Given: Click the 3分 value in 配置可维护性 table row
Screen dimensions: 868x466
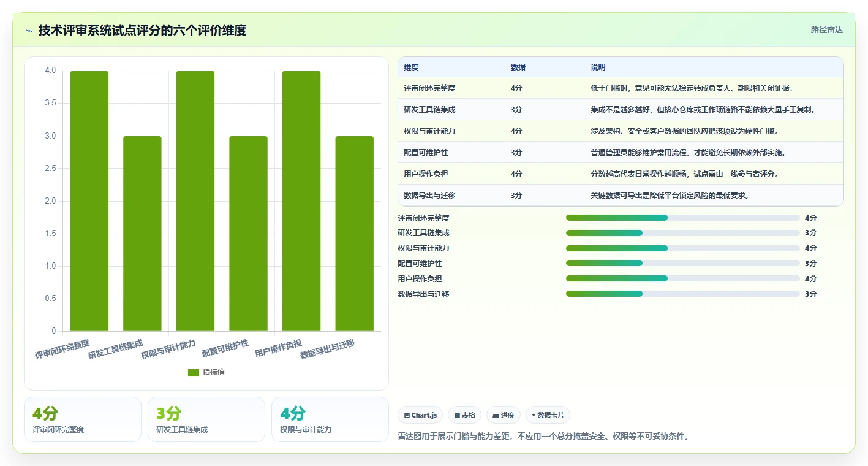Looking at the screenshot, I should (516, 153).
